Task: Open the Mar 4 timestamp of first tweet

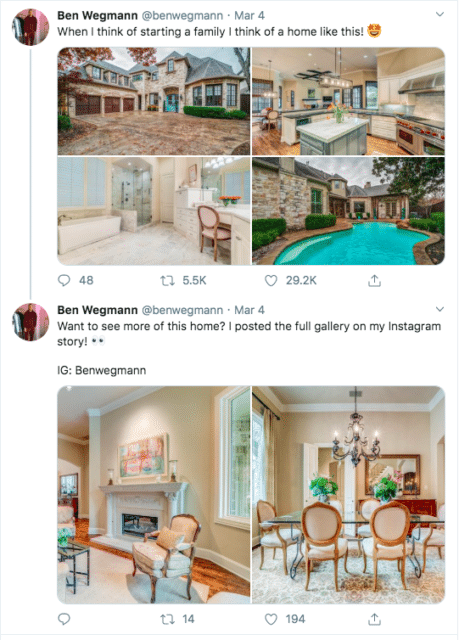Action: click(249, 16)
